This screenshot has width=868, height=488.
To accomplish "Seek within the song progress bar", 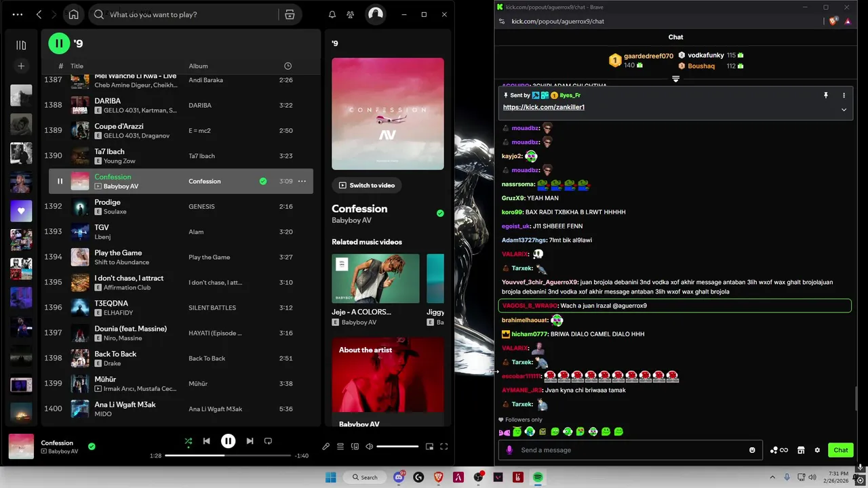I will (228, 455).
